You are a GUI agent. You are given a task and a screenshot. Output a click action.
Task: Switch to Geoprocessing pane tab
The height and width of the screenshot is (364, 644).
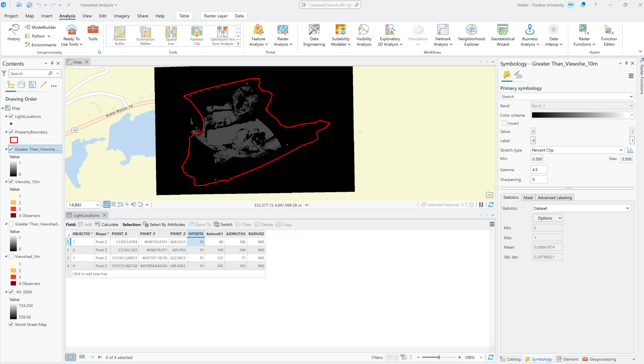point(599,359)
